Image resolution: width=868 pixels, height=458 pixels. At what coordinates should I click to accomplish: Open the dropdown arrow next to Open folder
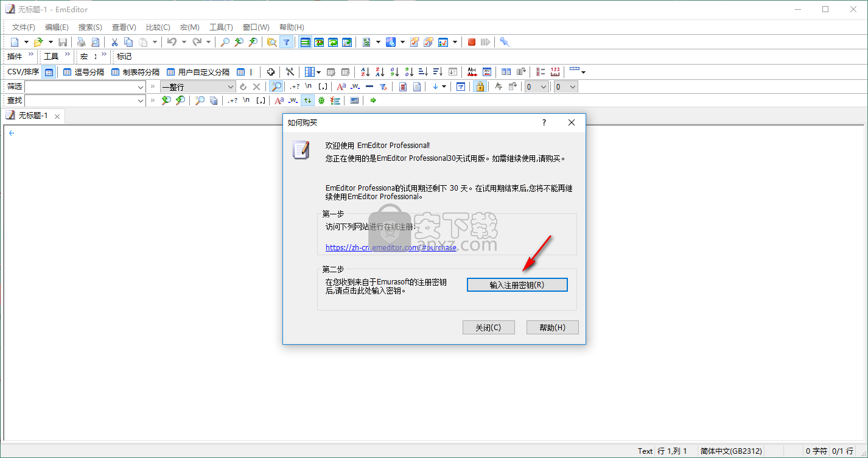pos(51,42)
